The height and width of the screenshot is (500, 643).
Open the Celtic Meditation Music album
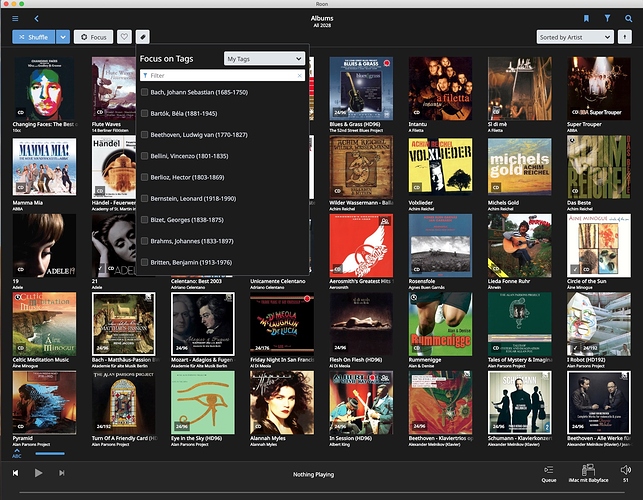(x=44, y=324)
